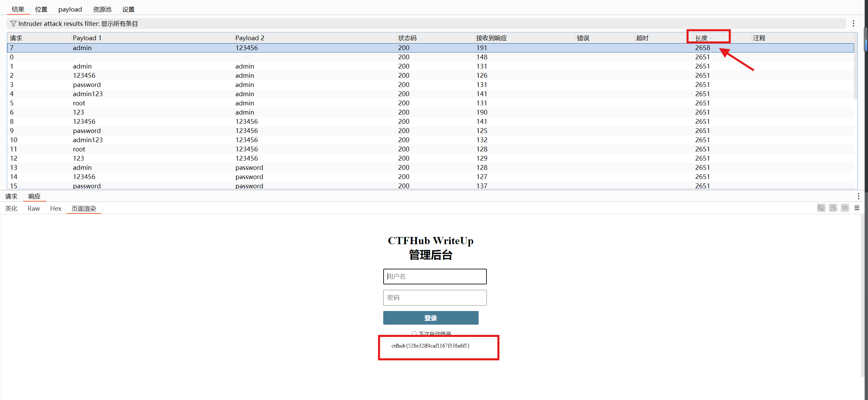This screenshot has height=400, width=868.
Task: Open the three-dot menu beside the filter bar
Action: pyautogui.click(x=853, y=24)
